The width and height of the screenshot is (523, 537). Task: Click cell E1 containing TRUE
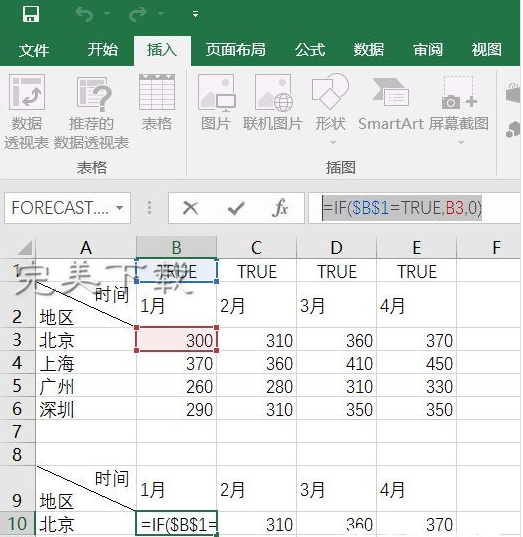pos(416,271)
